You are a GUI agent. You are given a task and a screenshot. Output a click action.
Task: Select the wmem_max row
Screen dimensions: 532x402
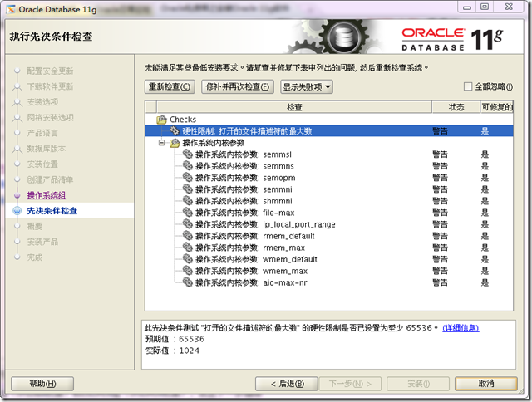(x=329, y=271)
